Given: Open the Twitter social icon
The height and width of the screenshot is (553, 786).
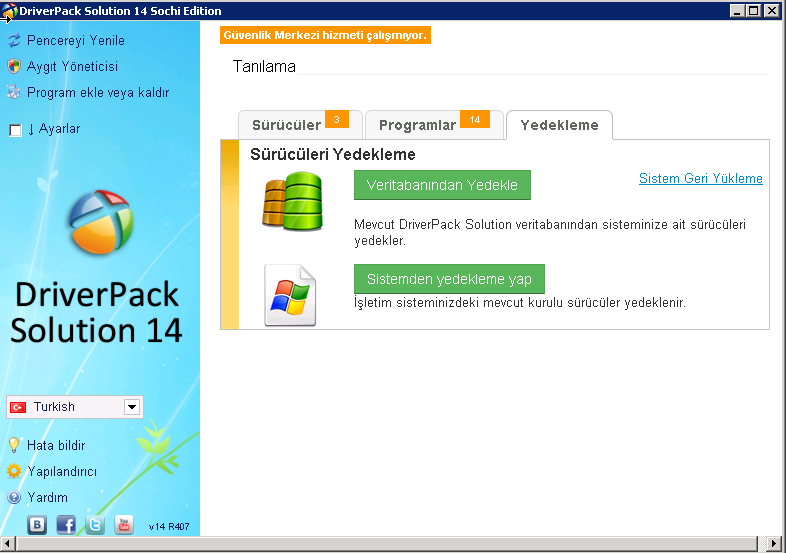Looking at the screenshot, I should [95, 525].
